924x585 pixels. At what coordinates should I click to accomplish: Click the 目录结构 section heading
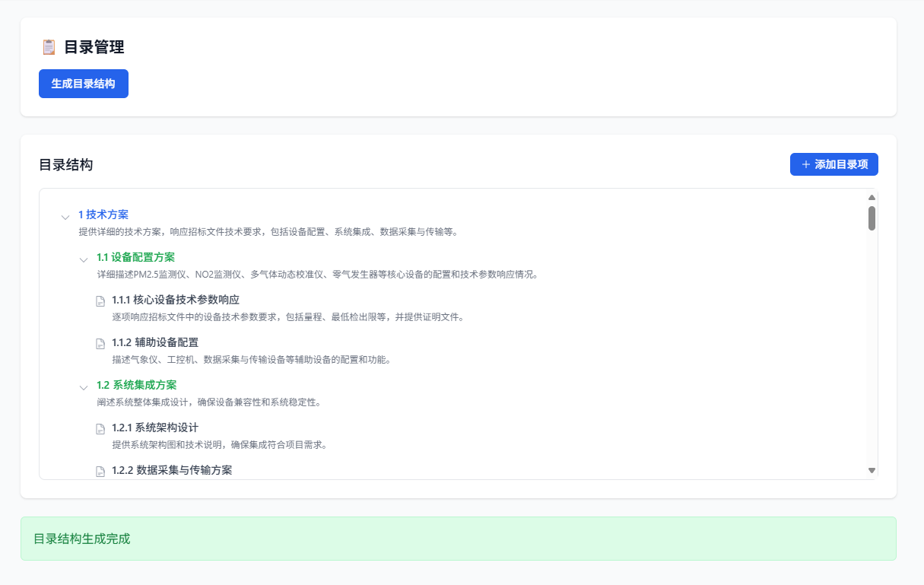pyautogui.click(x=66, y=164)
